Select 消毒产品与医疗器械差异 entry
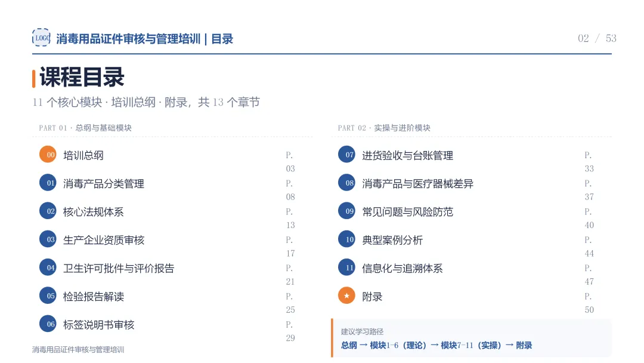Screen dimensions: 644x363 click(417, 184)
